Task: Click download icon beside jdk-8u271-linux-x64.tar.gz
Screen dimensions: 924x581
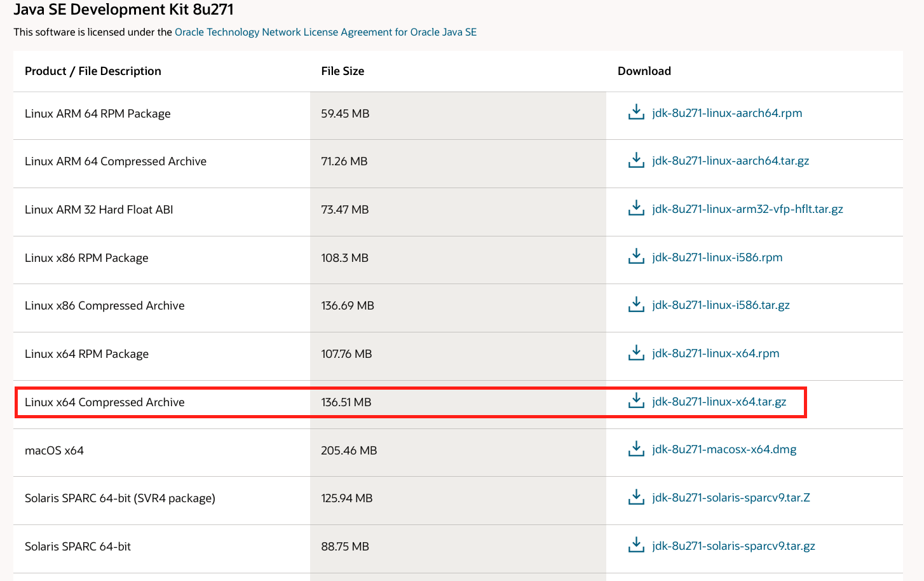Action: [636, 401]
